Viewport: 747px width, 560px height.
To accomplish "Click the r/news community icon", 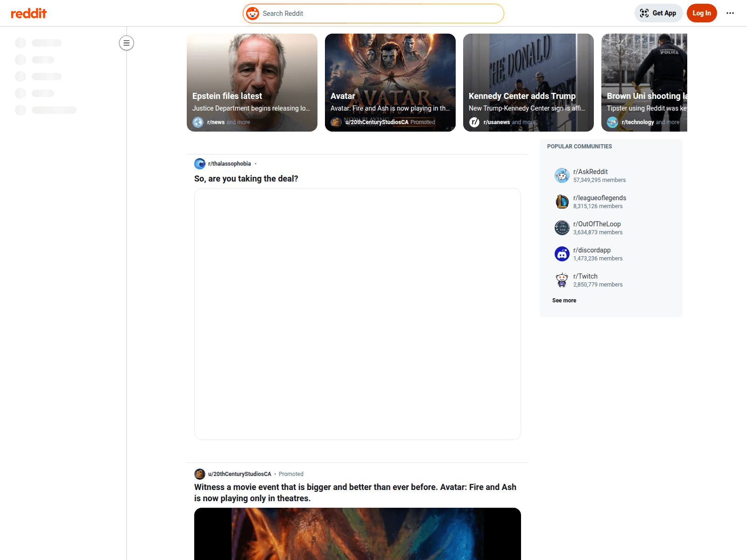I will point(198,122).
